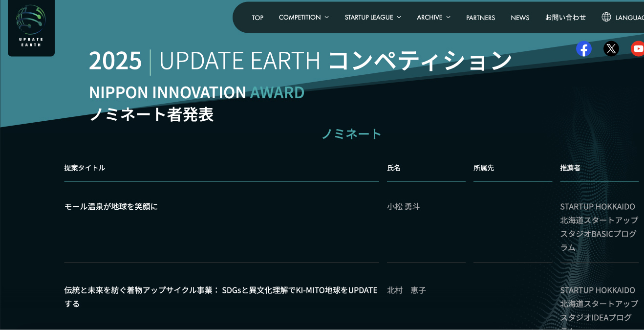Click the 氏名 column header
Viewport: 644px width, 330px height.
click(394, 168)
